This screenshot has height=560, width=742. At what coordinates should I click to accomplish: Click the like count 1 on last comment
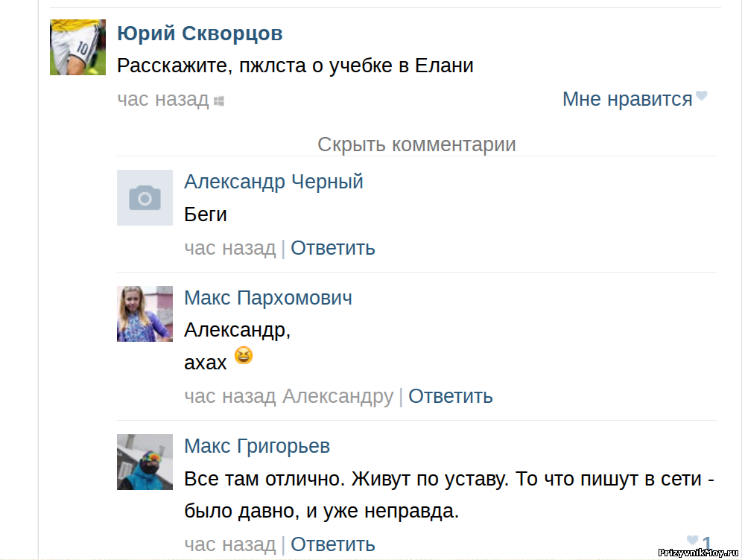point(706,542)
